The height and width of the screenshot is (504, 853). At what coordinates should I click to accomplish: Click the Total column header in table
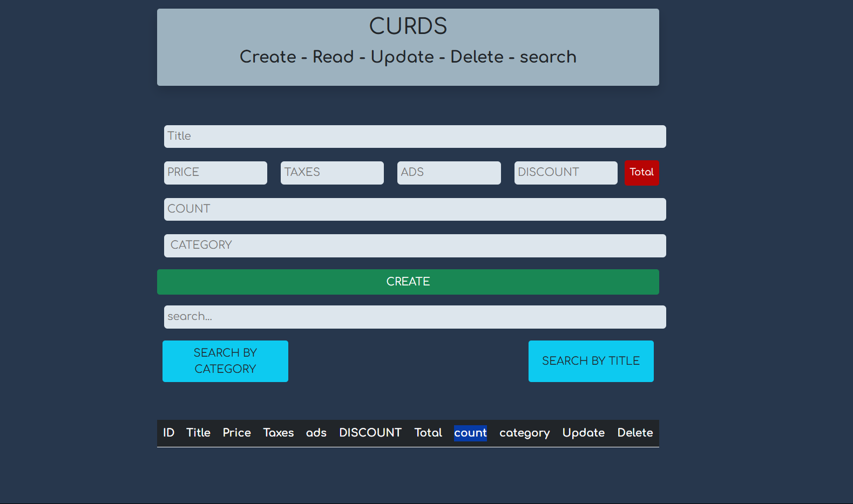pos(428,433)
